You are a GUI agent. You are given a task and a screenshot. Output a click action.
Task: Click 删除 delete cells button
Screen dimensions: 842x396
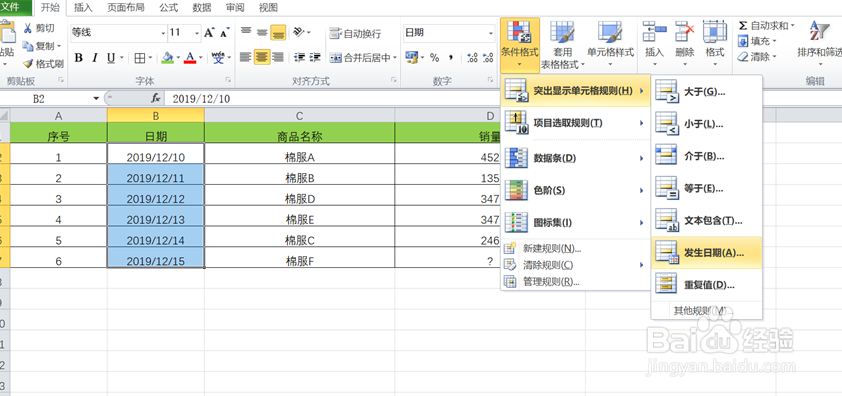(x=684, y=45)
